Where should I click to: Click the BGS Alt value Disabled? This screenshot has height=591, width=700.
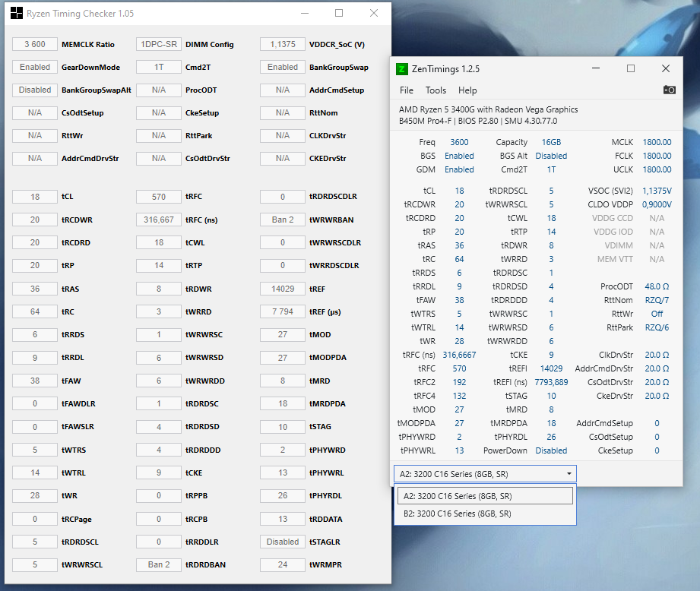(551, 156)
